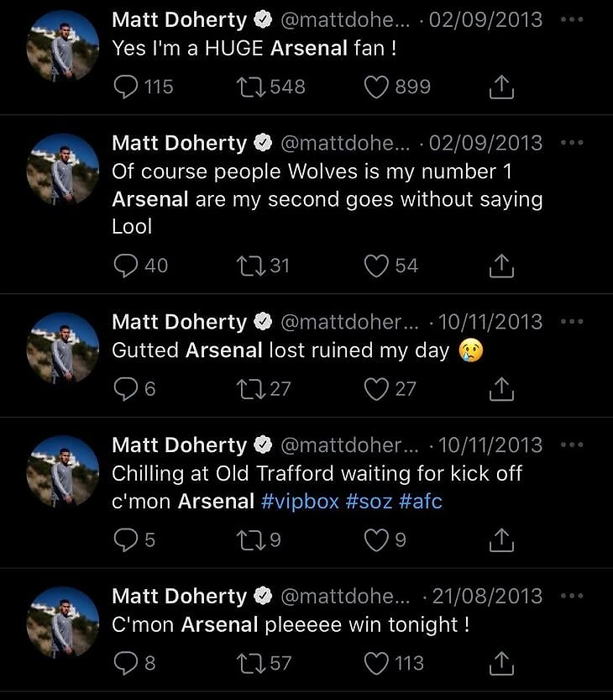Open the #soz hashtag link
Image resolution: width=613 pixels, height=700 pixels.
pyautogui.click(x=369, y=502)
